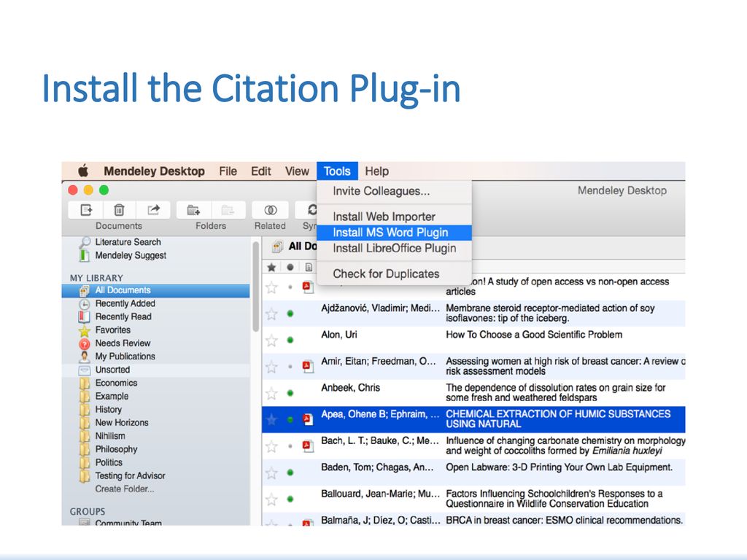Close the open Tools menu
747x560 pixels.
(337, 171)
